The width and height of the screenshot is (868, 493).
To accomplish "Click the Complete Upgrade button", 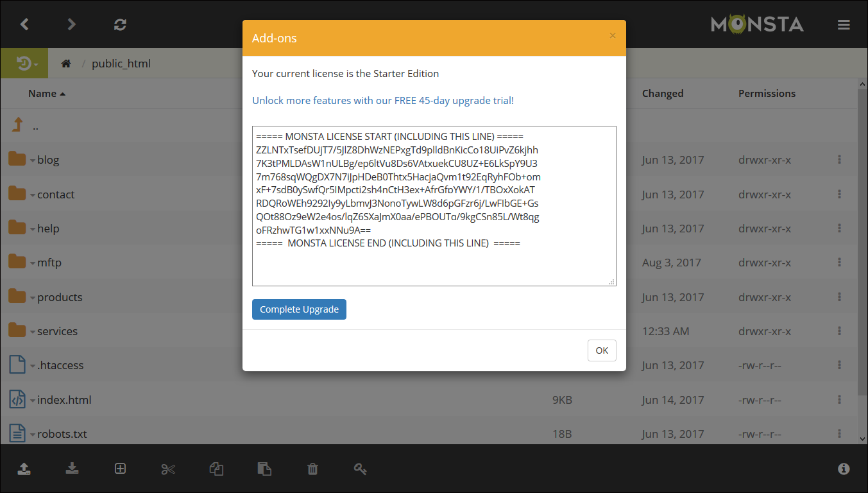I will point(299,309).
